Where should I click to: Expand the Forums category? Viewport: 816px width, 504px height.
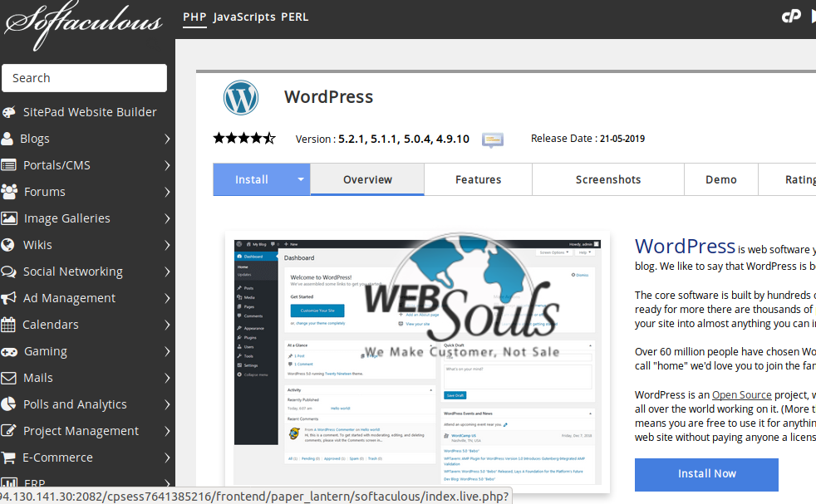pos(167,192)
